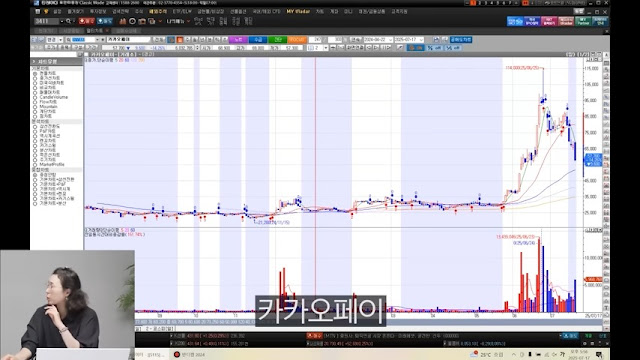Select the radio option just below CandleVolume and Flow, after Mountain

pyautogui.click(x=35, y=111)
